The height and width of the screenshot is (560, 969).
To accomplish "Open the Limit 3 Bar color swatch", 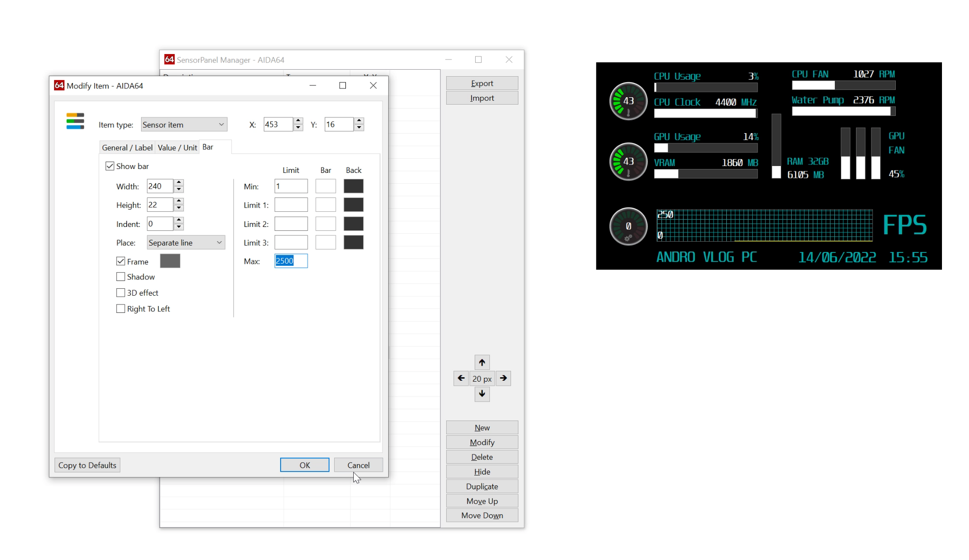I will click(x=326, y=243).
